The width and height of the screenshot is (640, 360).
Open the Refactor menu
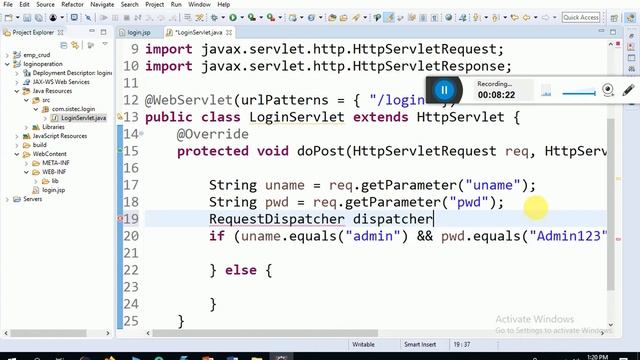pyautogui.click(x=72, y=4)
